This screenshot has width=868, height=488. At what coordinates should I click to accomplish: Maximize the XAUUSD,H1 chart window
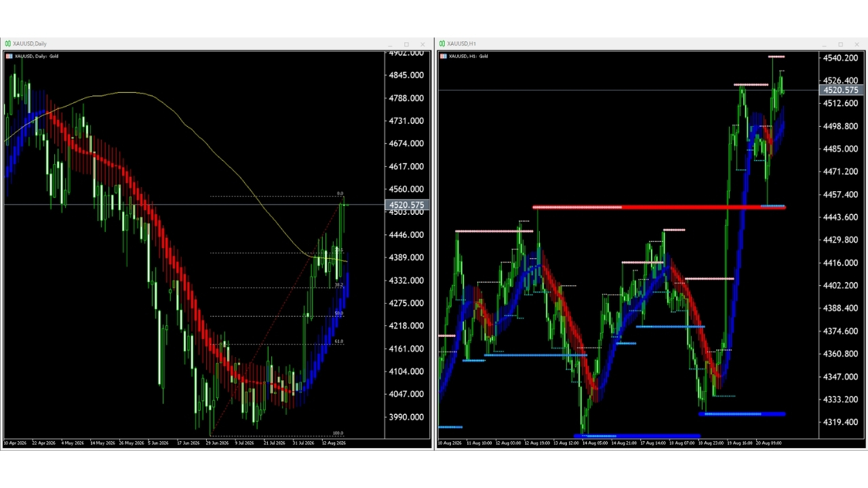pyautogui.click(x=840, y=44)
